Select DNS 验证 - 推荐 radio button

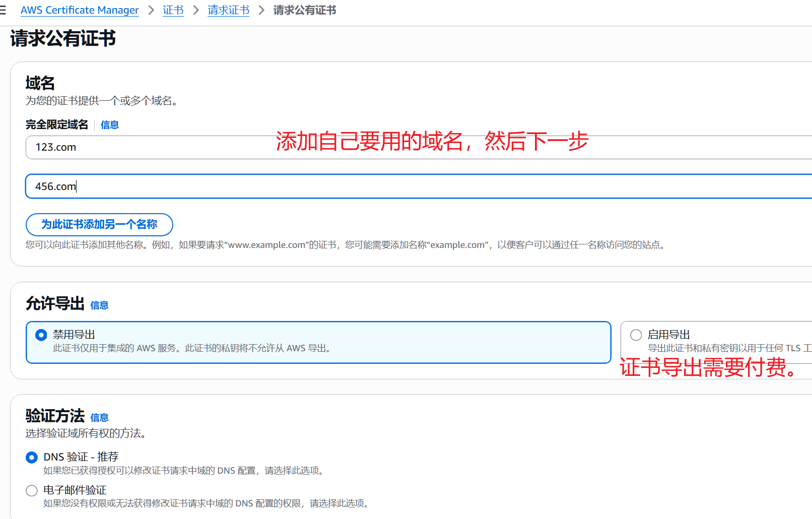coord(32,458)
